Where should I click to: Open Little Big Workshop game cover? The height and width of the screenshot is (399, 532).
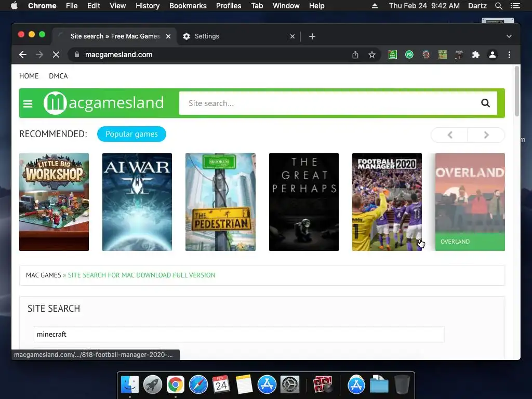click(x=54, y=202)
